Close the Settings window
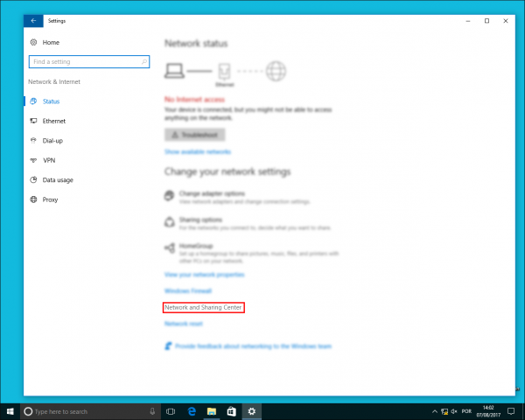Screen dimensions: 525x420 tap(506, 21)
